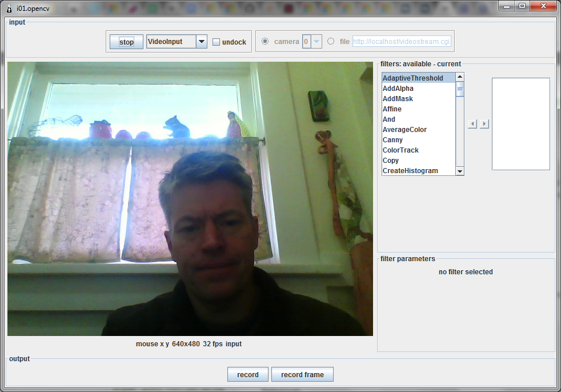Select AddMask filter in list
Screen dimensions: 561x392
click(418, 99)
